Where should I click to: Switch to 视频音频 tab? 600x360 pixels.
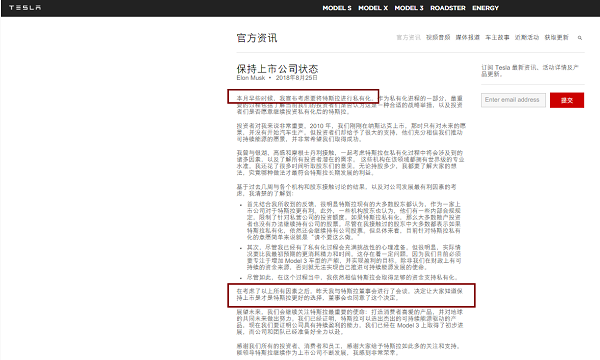pos(438,37)
